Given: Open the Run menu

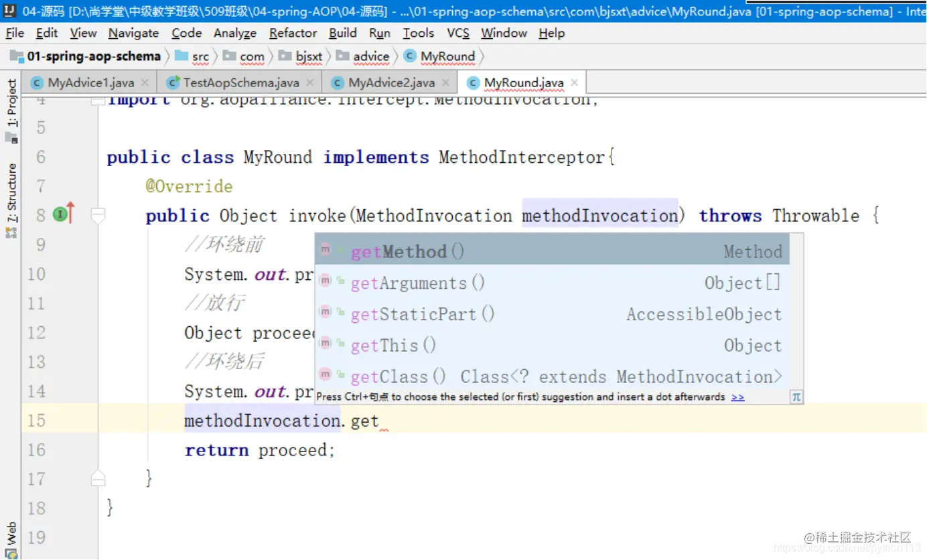Looking at the screenshot, I should pyautogui.click(x=380, y=33).
